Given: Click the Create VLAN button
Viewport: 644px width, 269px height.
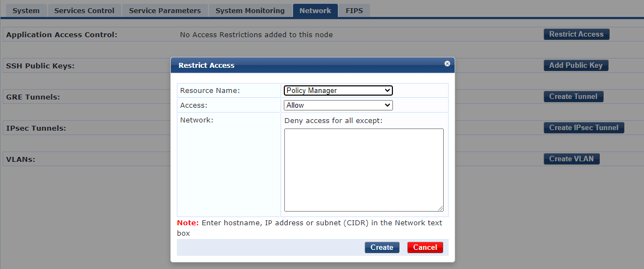Looking at the screenshot, I should (571, 159).
